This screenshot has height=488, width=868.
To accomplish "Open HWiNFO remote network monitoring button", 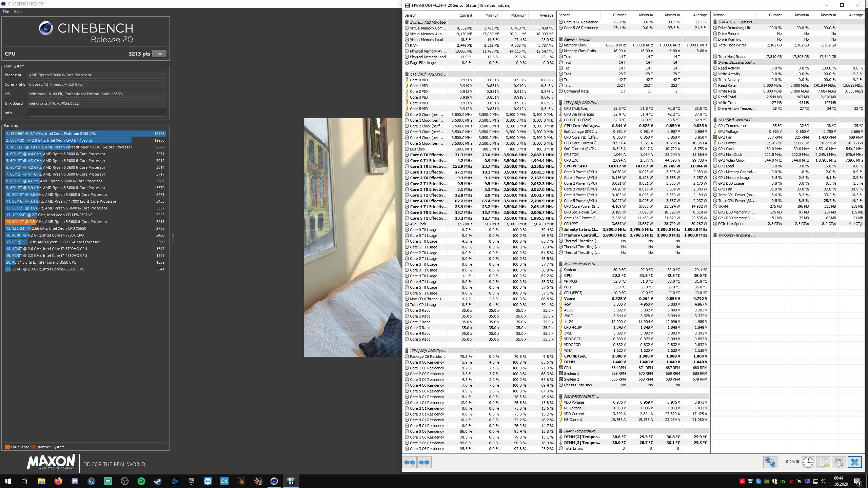I will 770,462.
